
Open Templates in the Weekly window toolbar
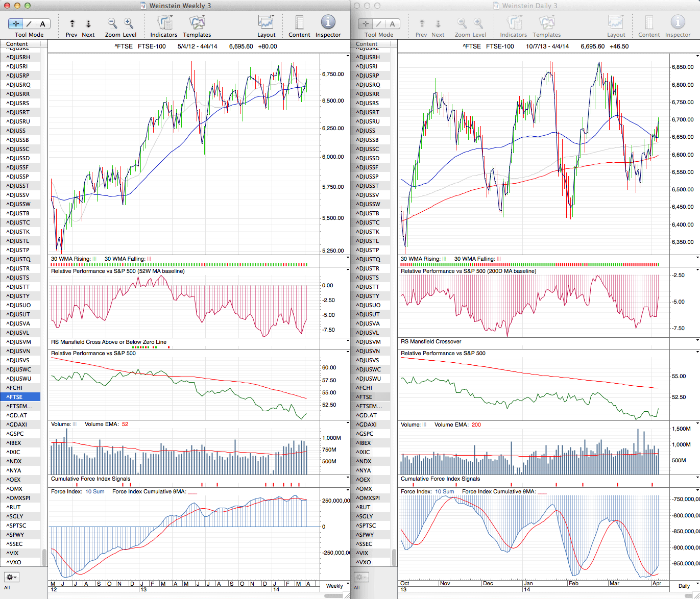click(x=197, y=23)
